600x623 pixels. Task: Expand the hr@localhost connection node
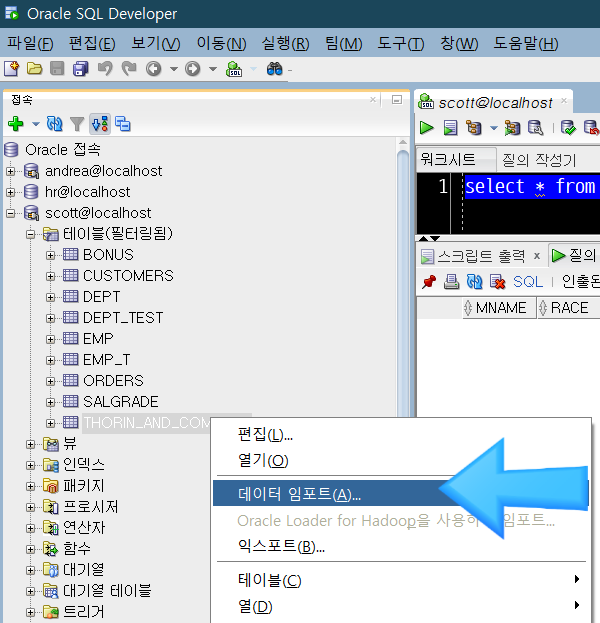click(x=11, y=192)
